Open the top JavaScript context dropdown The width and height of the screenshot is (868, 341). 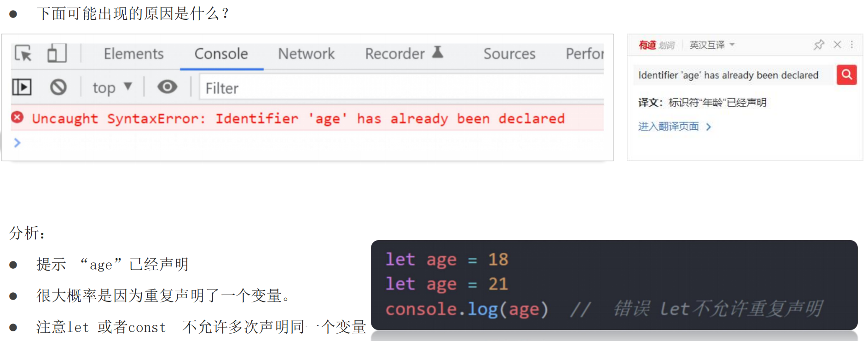112,87
